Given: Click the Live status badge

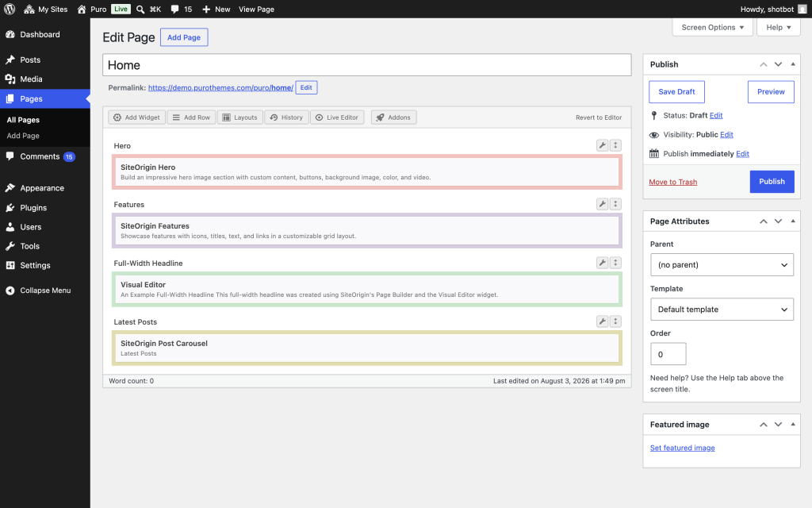Looking at the screenshot, I should (121, 9).
